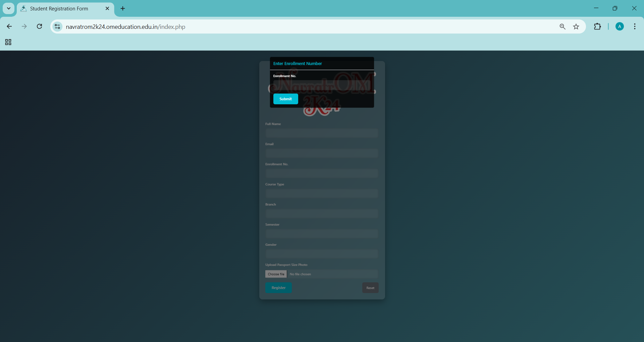
Task: Open site information icon in address bar
Action: pos(58,26)
